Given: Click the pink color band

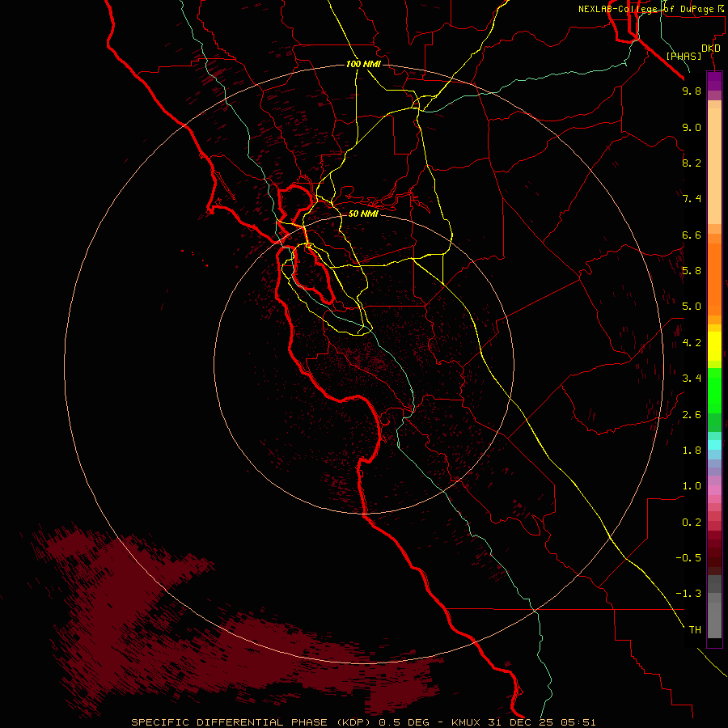Looking at the screenshot, I should coord(714,490).
